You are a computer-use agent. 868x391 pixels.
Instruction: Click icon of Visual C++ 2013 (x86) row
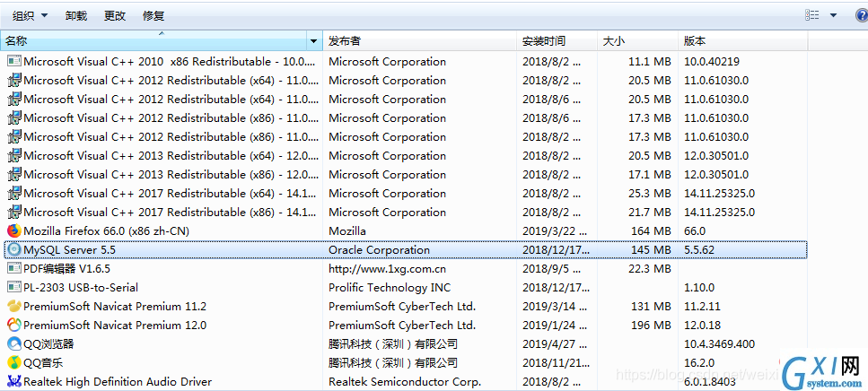13,174
